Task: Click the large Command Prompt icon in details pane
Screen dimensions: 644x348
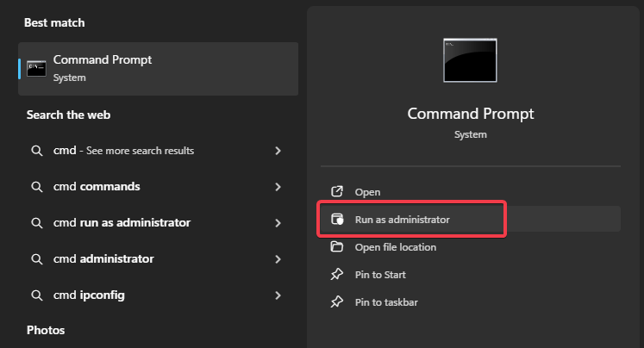Action: [470, 61]
